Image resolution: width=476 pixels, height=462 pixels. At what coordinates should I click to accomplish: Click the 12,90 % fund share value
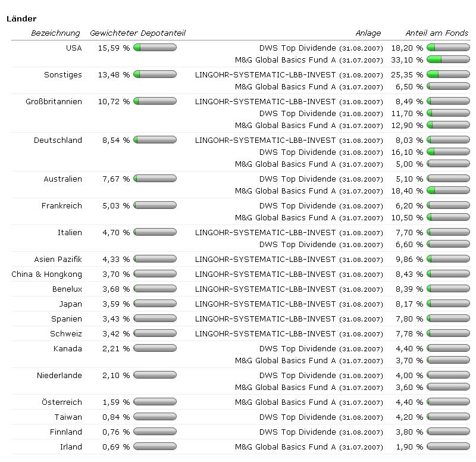407,126
